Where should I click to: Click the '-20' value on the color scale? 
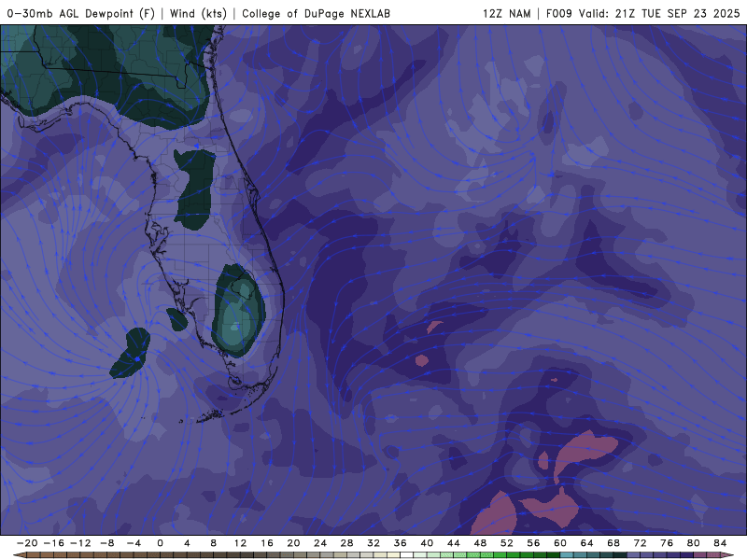coord(27,543)
